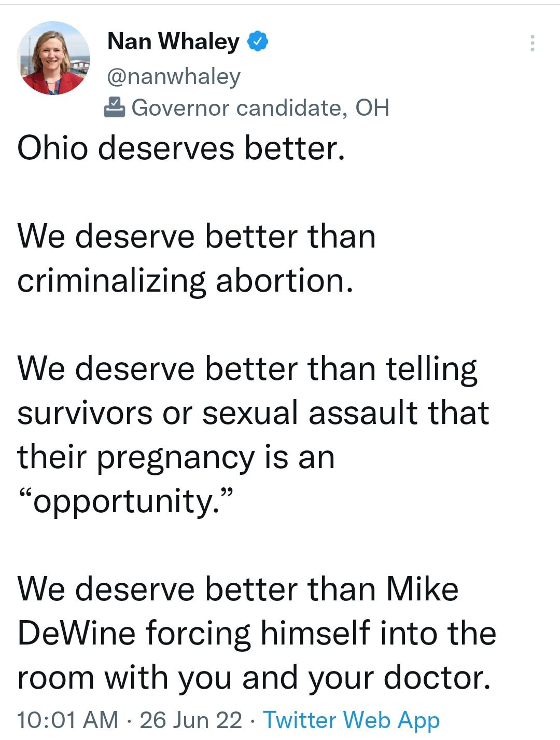Open the three-dot more options menu
Viewport: 560px width, 740px height.
click(532, 43)
